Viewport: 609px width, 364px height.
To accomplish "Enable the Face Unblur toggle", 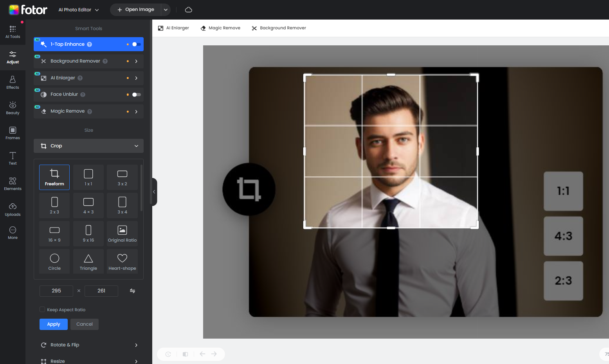I will click(136, 95).
